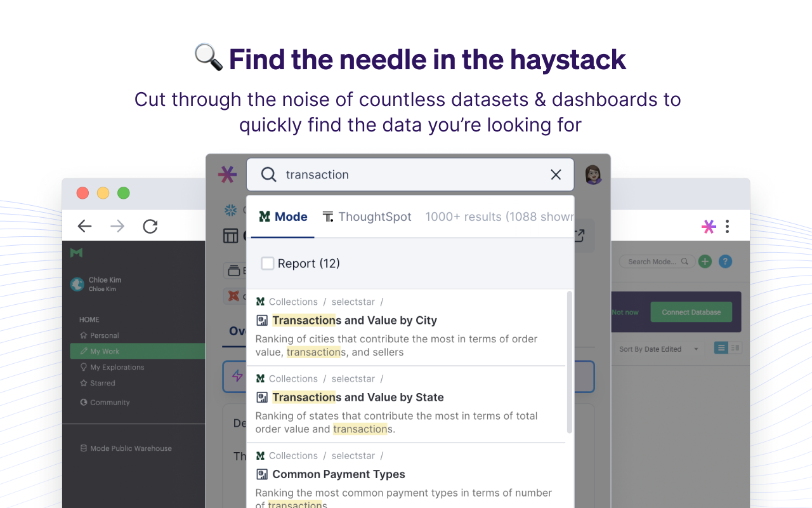The image size is (812, 508).
Task: Click the Mode icon before Collections in the City result
Action: (260, 302)
